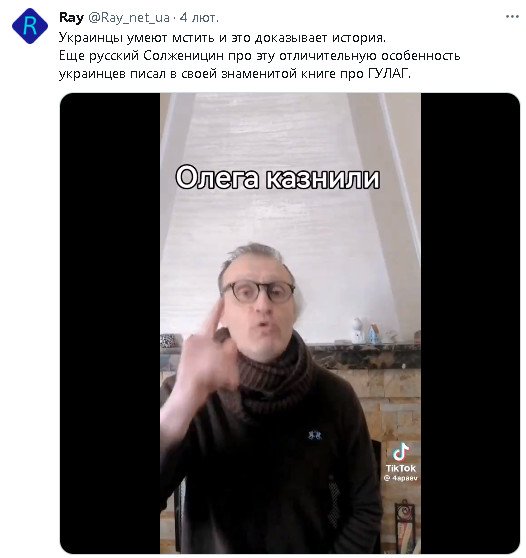Click the figurines on the fireplace mantel
The image size is (526, 558).
pos(367,331)
